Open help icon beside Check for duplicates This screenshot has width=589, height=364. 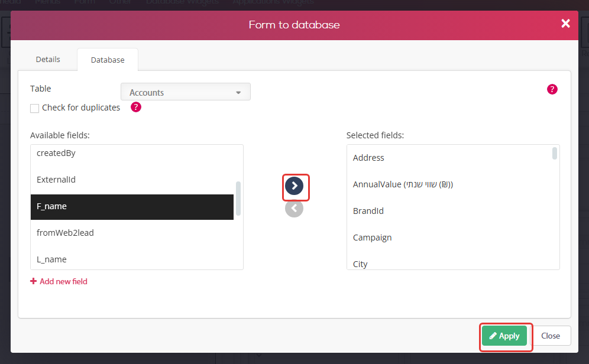pos(136,108)
